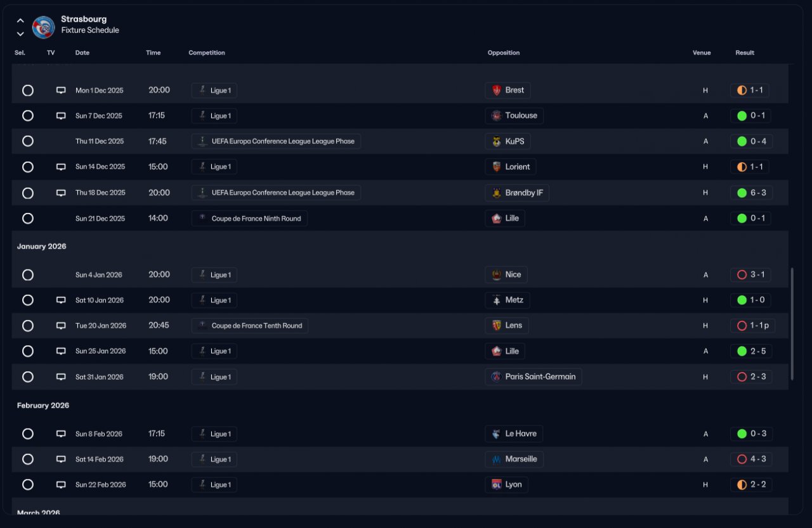Image resolution: width=812 pixels, height=528 pixels.
Task: Click the Paris Saint-Germain club badge
Action: click(x=497, y=377)
